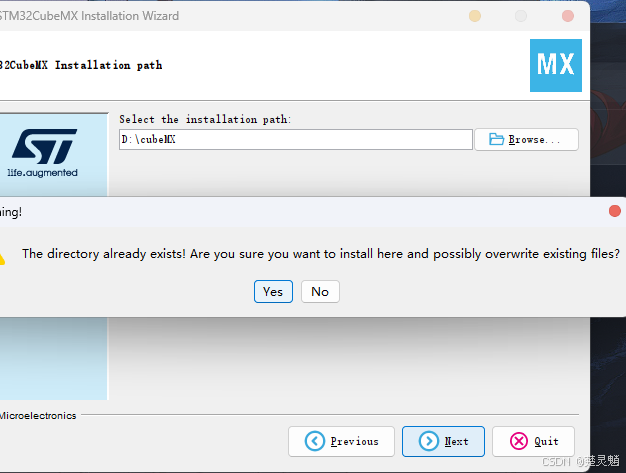Screen dimensions: 626x473
Task: Click the right-arrow icon beside Next
Action: [429, 441]
